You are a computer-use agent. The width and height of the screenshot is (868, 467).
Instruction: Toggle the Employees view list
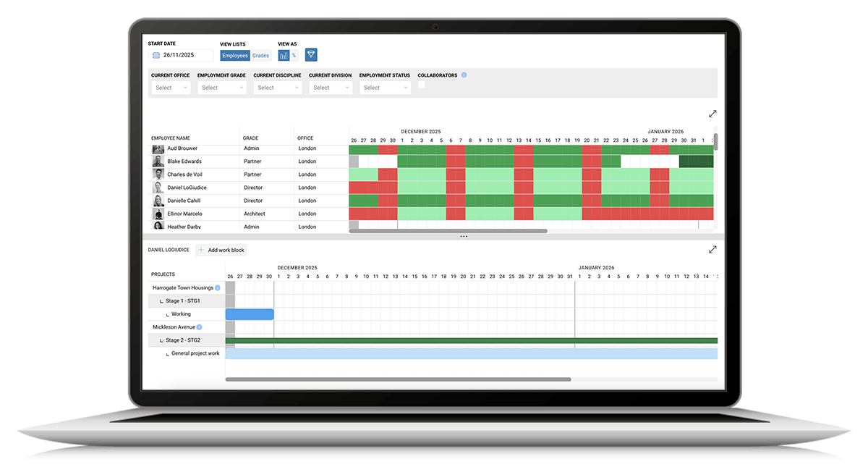coord(235,55)
